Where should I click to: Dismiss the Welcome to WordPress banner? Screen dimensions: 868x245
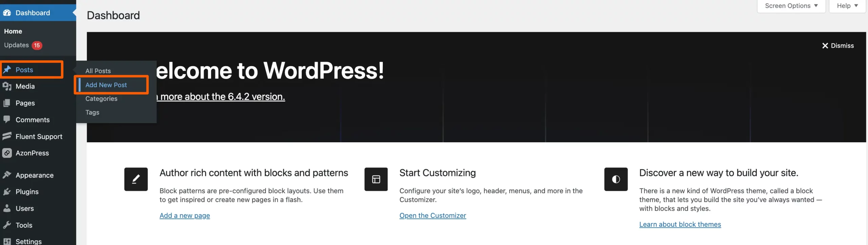click(838, 45)
